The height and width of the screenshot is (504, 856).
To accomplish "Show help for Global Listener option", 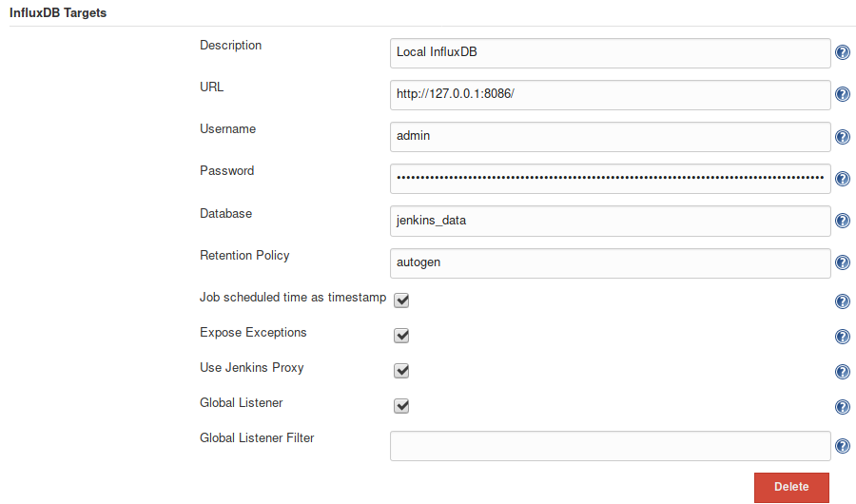I will [x=843, y=407].
